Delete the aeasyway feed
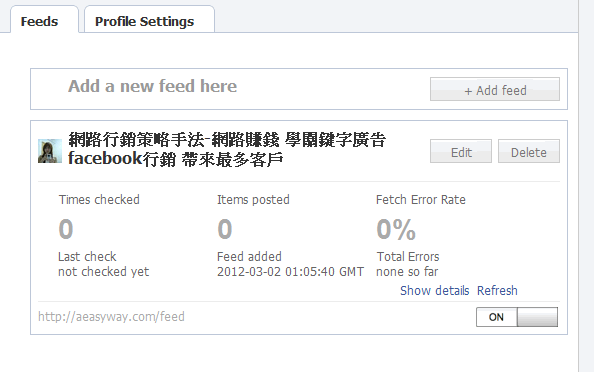This screenshot has width=597, height=372. point(529,151)
